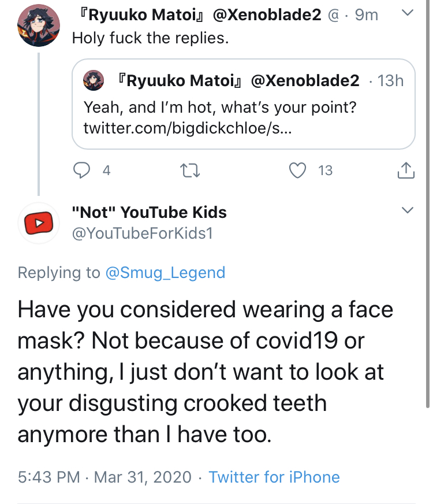Tap the "Not" YouTube Kids display name
The image size is (433, 504).
click(150, 212)
